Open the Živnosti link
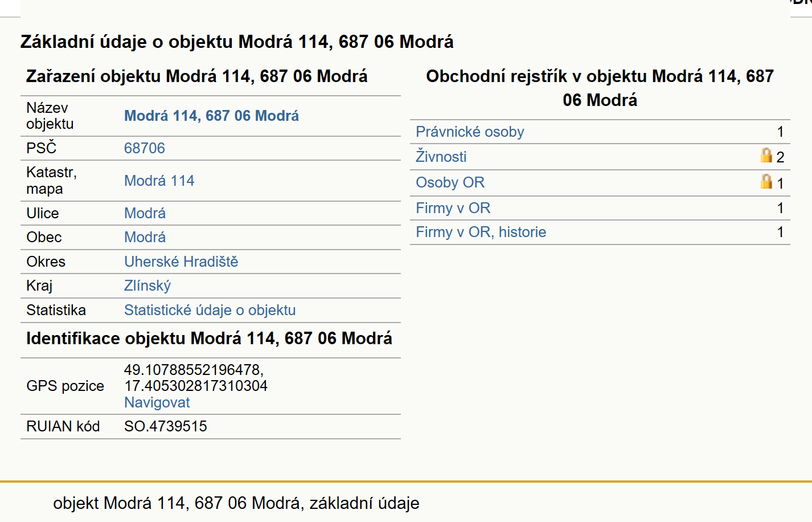The height and width of the screenshot is (522, 812). [x=441, y=157]
